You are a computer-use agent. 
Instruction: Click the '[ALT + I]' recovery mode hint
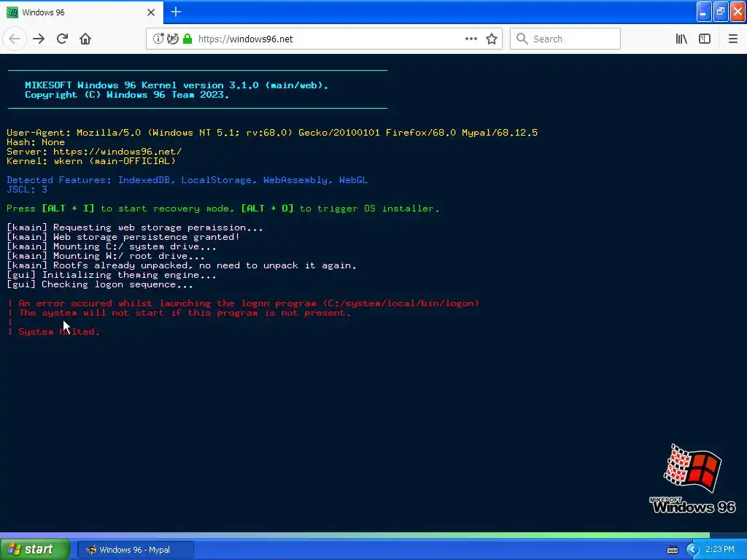tap(68, 209)
